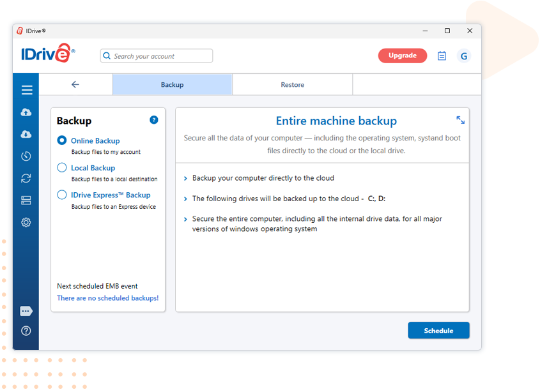
Task: Click 'Backup files to a local destination' text
Action: coord(114,179)
